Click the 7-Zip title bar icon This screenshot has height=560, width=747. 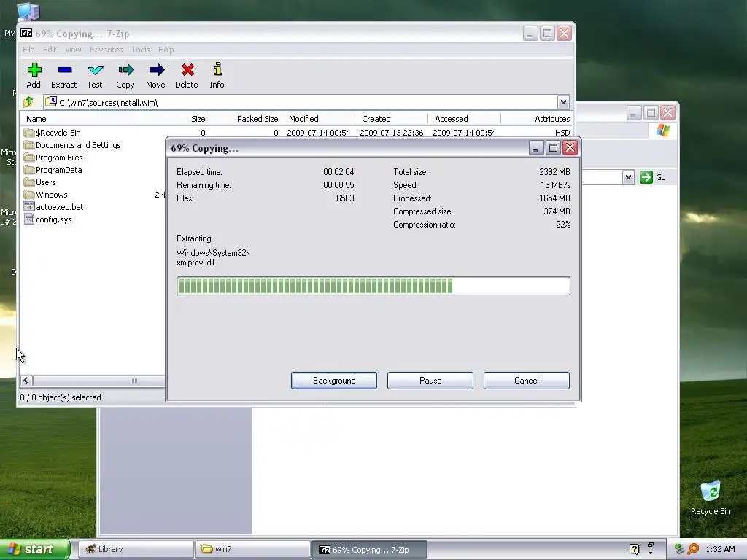click(x=26, y=34)
